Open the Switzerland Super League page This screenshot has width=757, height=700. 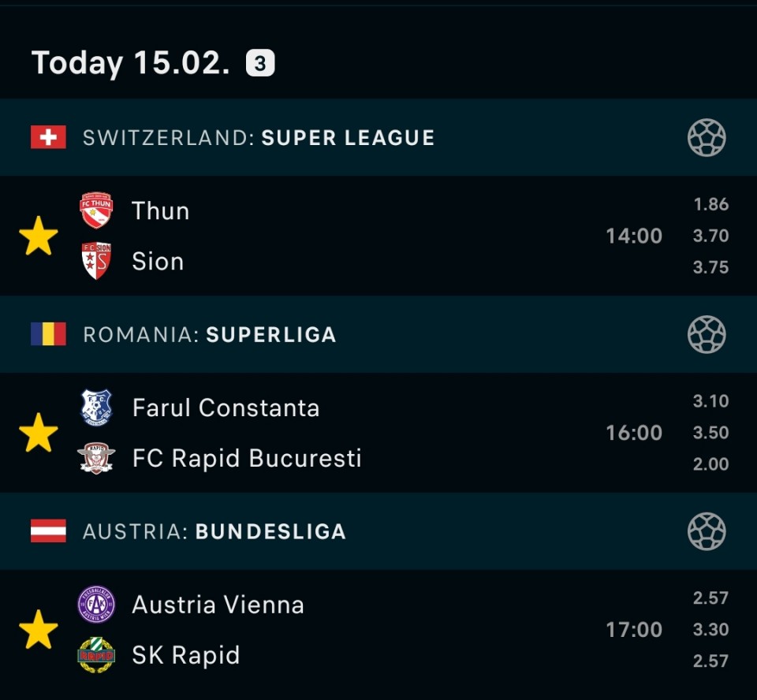click(259, 137)
